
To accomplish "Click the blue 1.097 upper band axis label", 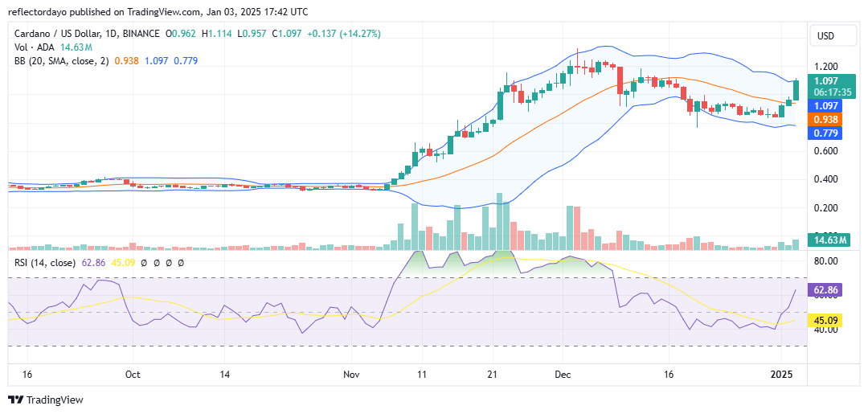I will [825, 105].
